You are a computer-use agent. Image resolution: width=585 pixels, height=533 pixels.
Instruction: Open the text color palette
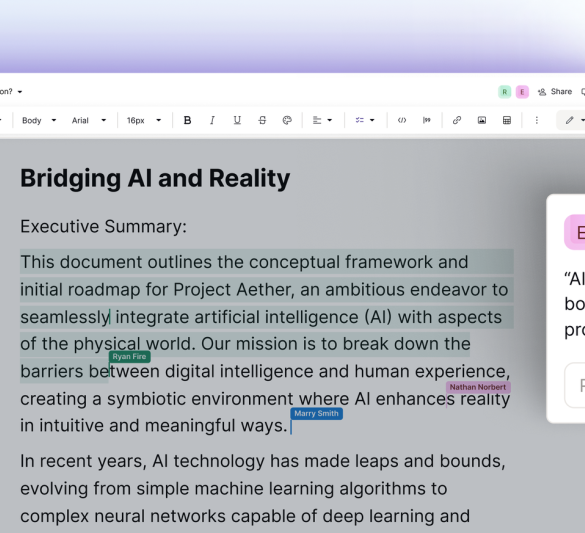pyautogui.click(x=287, y=120)
